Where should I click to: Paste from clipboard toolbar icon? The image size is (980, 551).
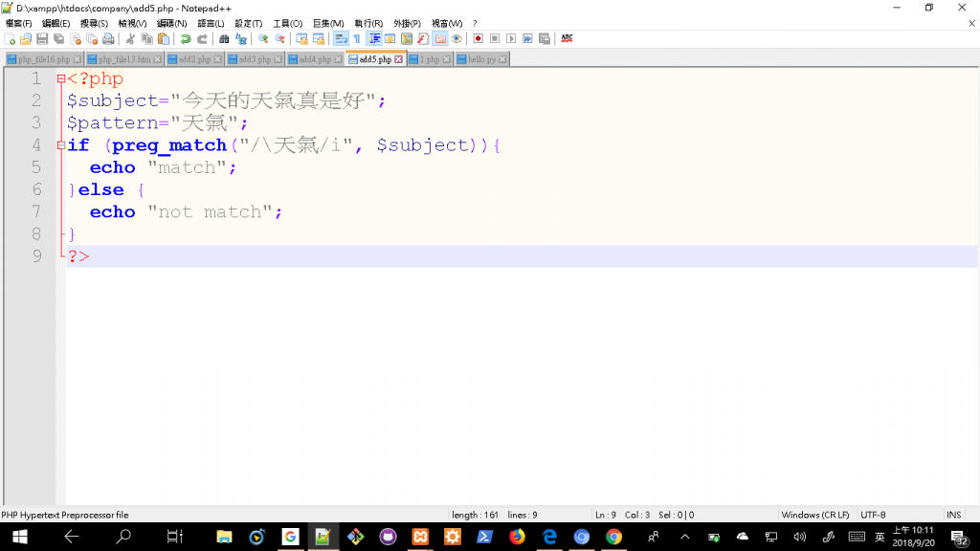pyautogui.click(x=163, y=38)
